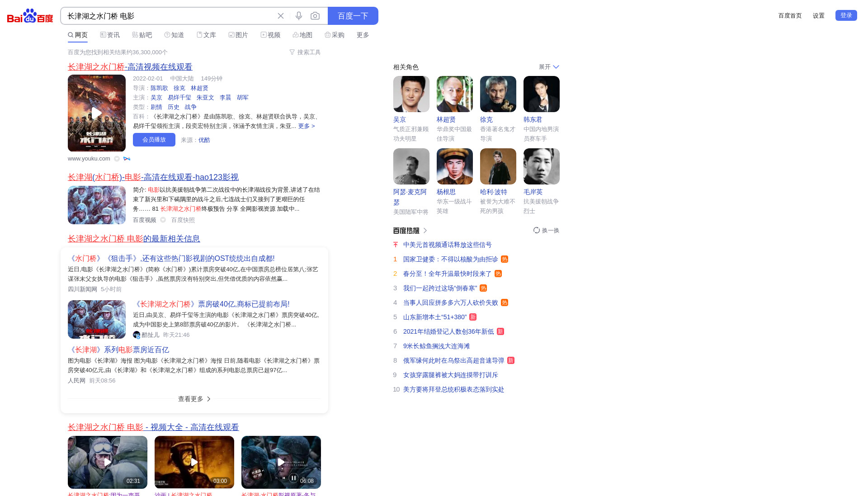Screen dimensions: 868x496
Task: Open 徐克 character thumbnail
Action: (498, 94)
